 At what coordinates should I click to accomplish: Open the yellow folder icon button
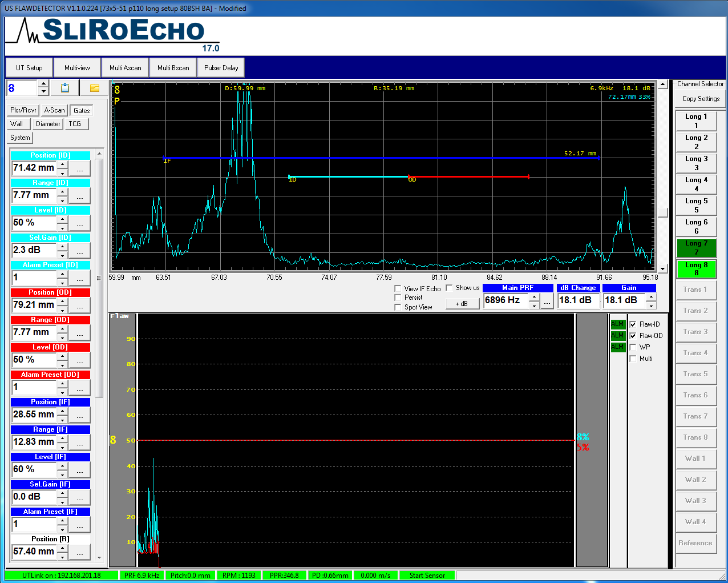(x=94, y=88)
